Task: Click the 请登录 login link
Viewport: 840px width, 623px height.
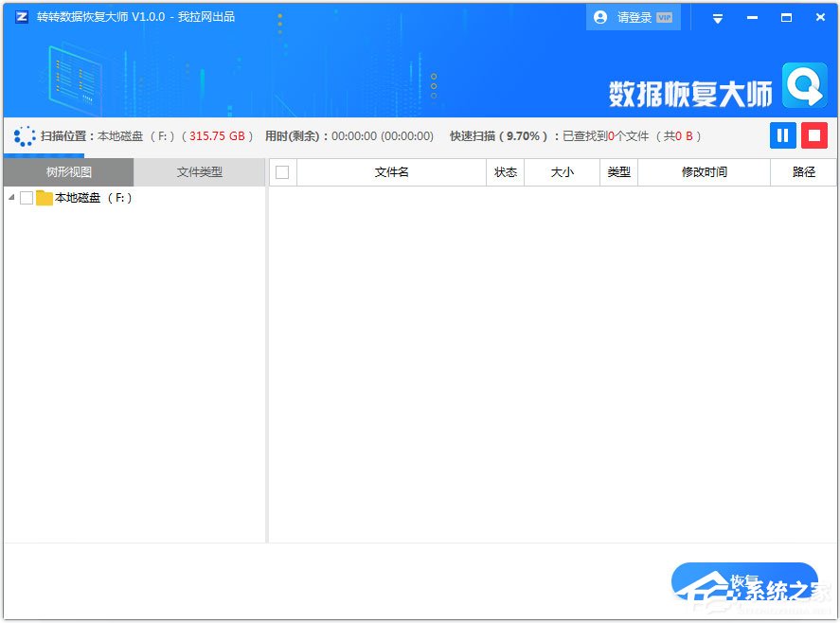Action: [x=634, y=18]
